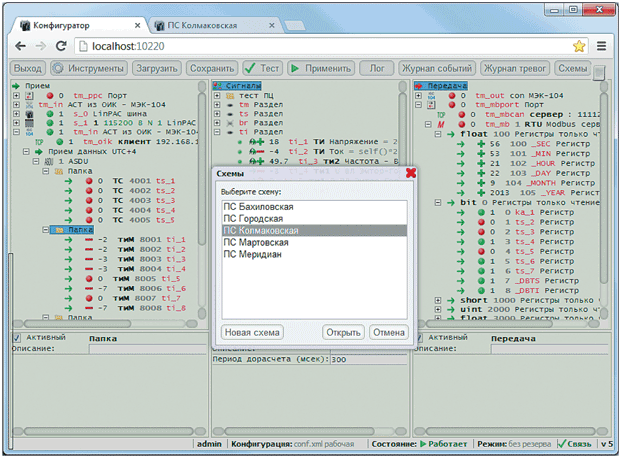This screenshot has width=620, height=457.
Task: Click the green status dot of s_0 LinPAC
Action: point(50,114)
